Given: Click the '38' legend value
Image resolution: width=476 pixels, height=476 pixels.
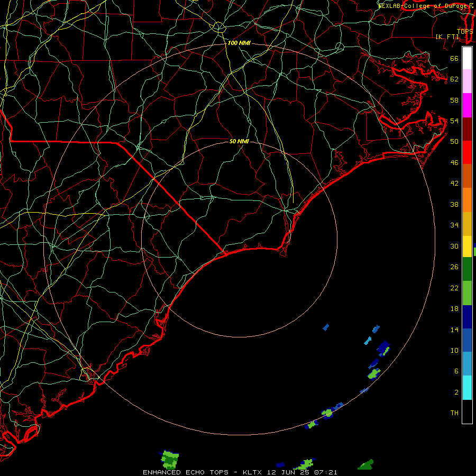Looking at the screenshot, I should [454, 204].
